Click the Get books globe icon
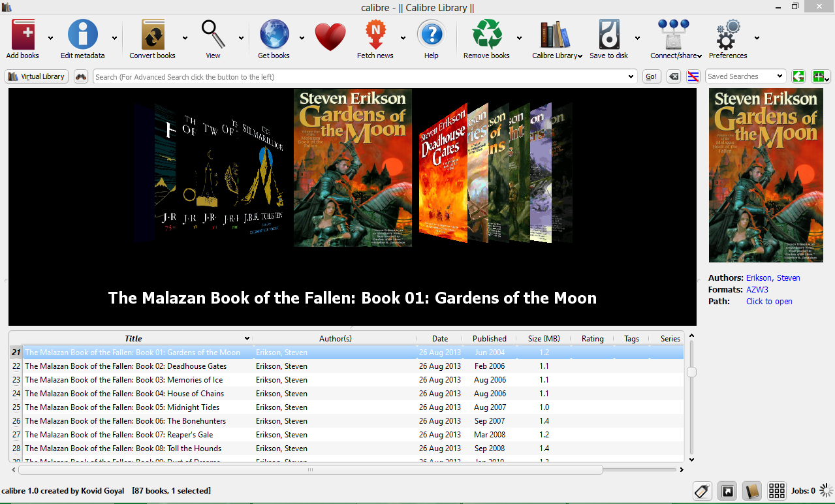Screen dimensions: 835x504 coord(274,35)
